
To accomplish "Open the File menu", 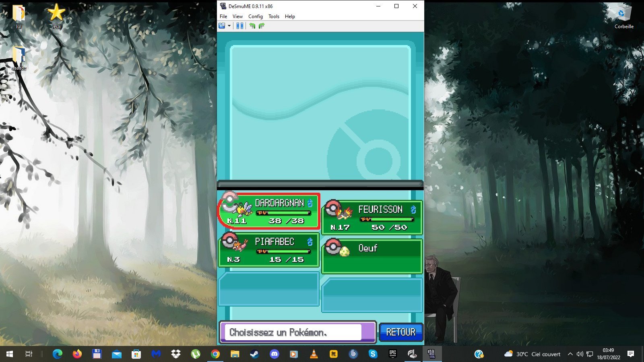I will (223, 16).
